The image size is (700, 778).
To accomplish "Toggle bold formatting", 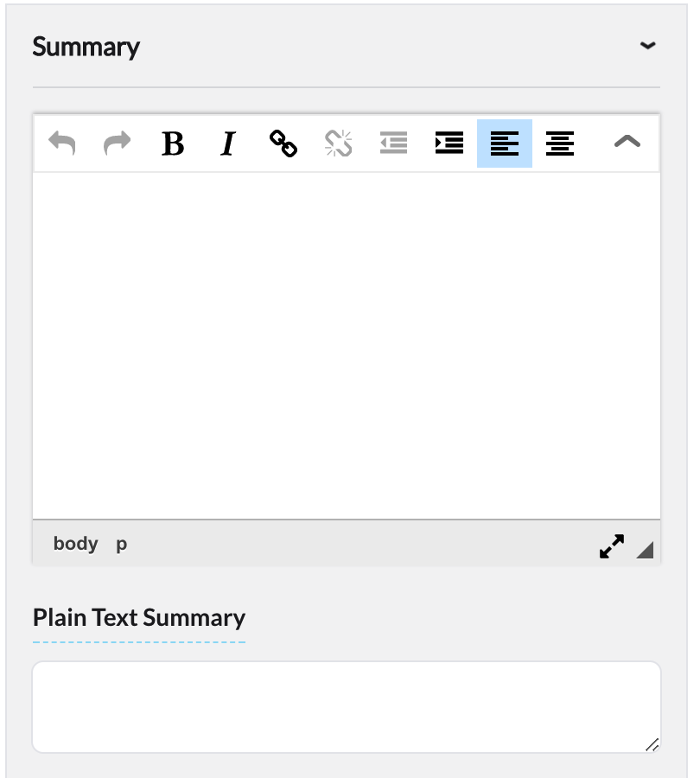I will pyautogui.click(x=172, y=143).
